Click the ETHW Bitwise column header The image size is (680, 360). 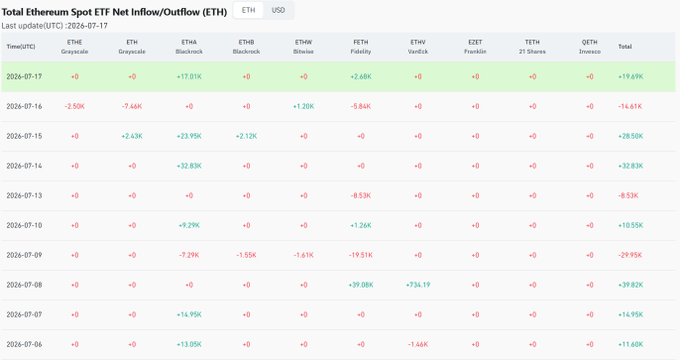tap(304, 47)
